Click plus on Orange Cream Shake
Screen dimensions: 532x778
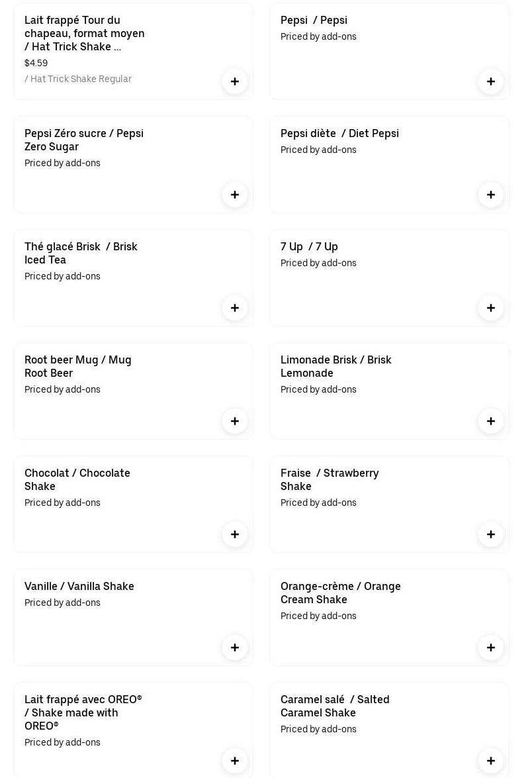(x=491, y=648)
